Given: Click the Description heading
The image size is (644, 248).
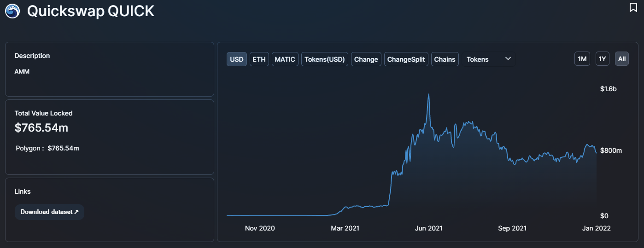Looking at the screenshot, I should tap(32, 56).
